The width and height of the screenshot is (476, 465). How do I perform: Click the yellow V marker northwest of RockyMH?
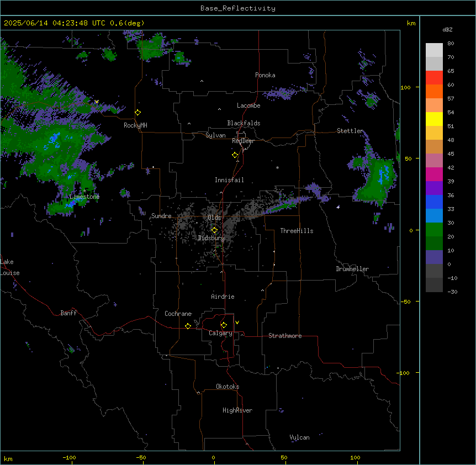97,102
